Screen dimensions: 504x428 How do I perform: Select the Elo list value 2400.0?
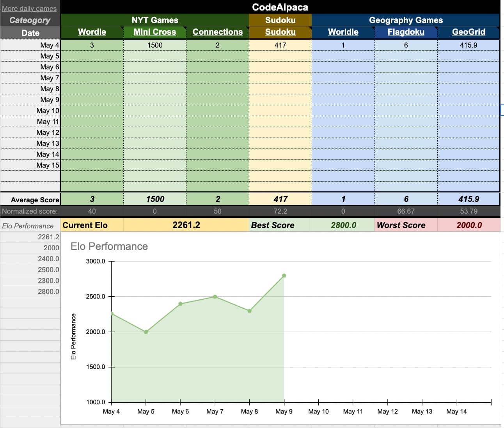point(30,259)
